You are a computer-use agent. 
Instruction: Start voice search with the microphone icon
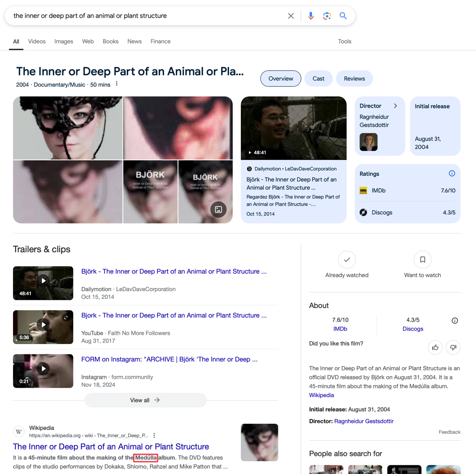pos(311,16)
